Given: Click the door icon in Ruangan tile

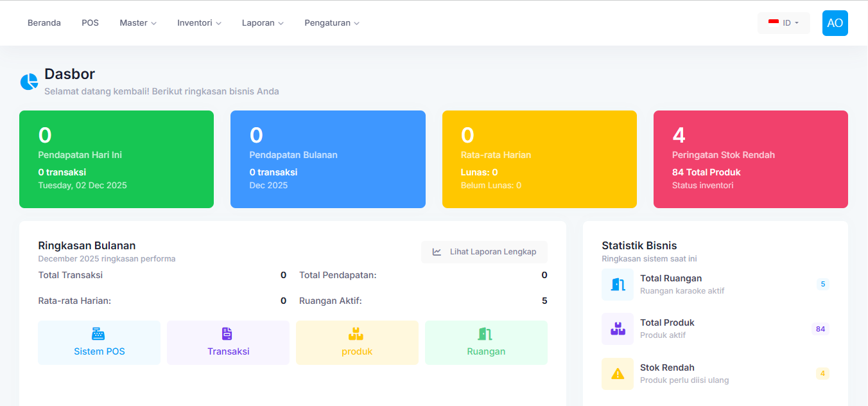Looking at the screenshot, I should pyautogui.click(x=485, y=333).
